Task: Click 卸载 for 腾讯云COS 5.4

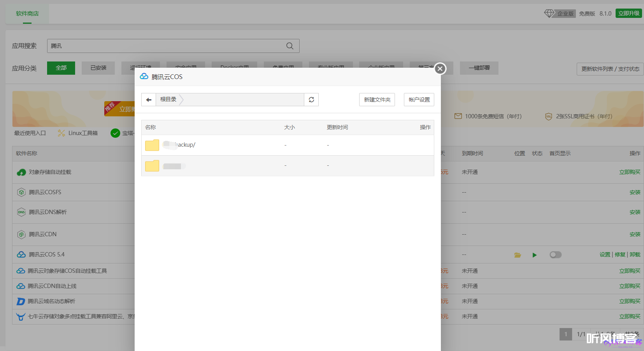Action: tap(635, 254)
